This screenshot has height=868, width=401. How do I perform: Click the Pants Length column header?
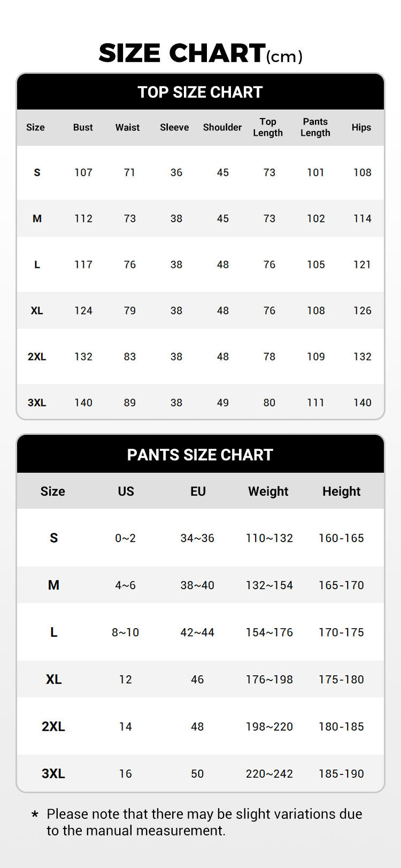tap(315, 127)
